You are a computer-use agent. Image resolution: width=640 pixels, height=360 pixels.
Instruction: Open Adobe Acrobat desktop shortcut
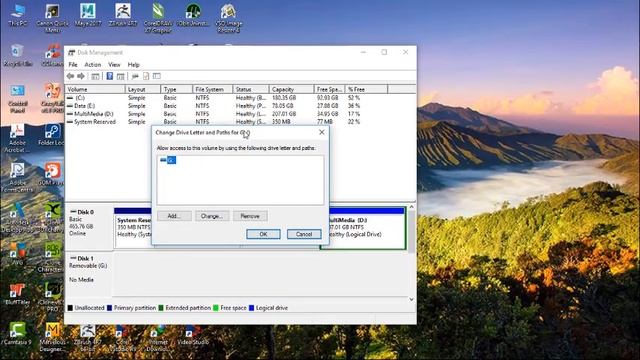click(x=17, y=139)
